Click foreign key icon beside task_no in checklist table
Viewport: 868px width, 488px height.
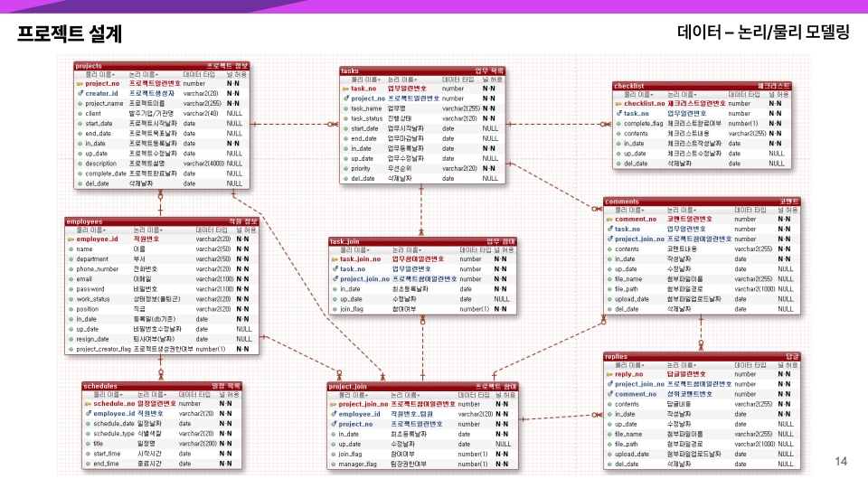618,114
